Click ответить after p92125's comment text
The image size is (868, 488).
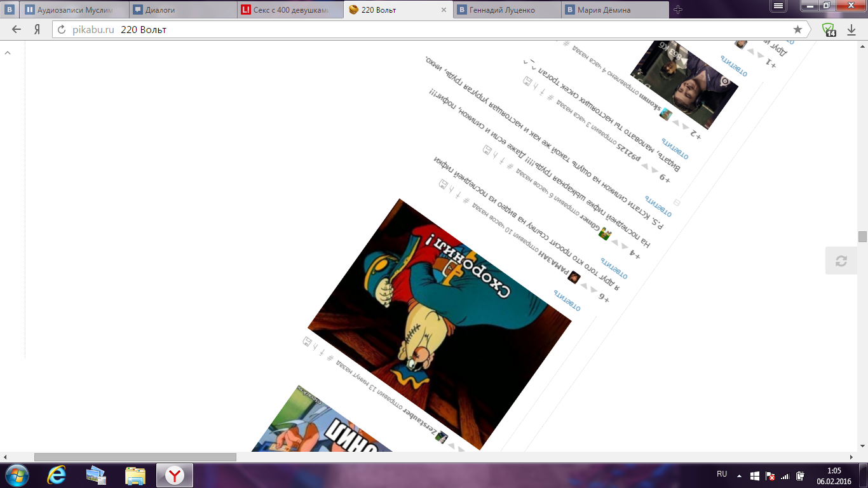click(x=675, y=150)
